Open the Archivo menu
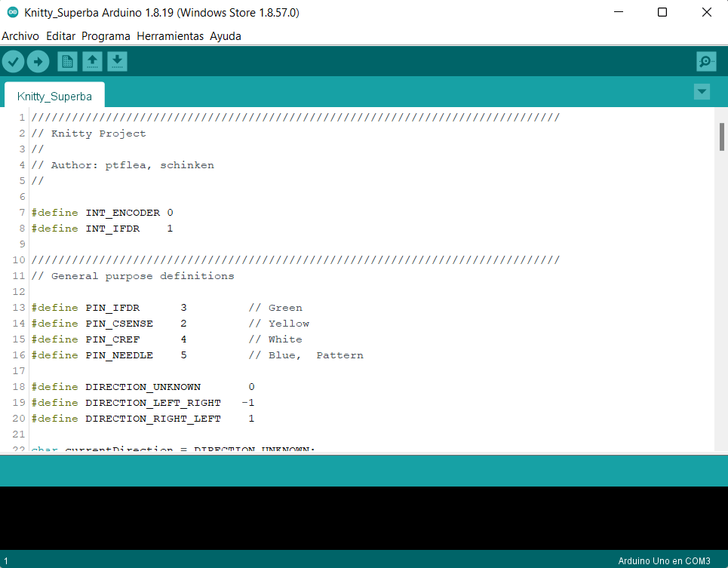 [x=20, y=35]
